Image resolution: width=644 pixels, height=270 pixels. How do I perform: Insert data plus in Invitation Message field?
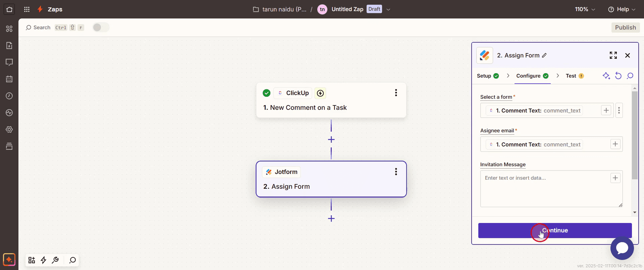click(x=615, y=178)
